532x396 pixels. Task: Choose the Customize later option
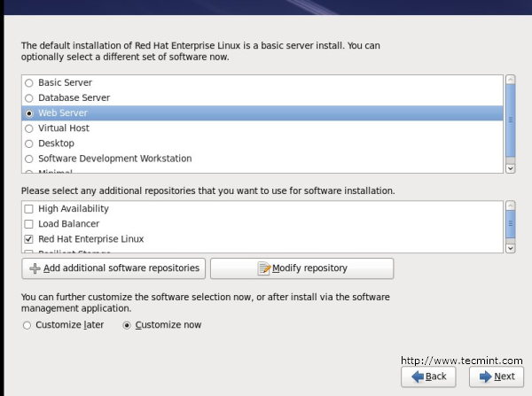pyautogui.click(x=27, y=325)
